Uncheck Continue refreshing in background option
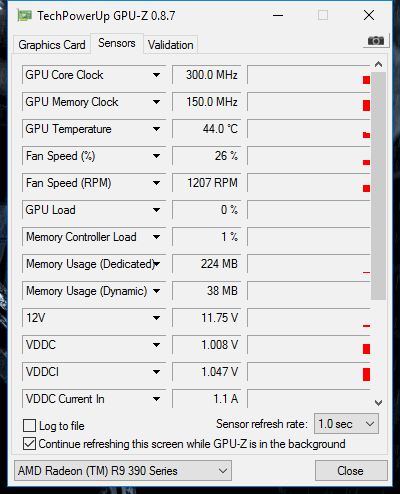Viewport: 400px width, 494px height. [x=29, y=444]
